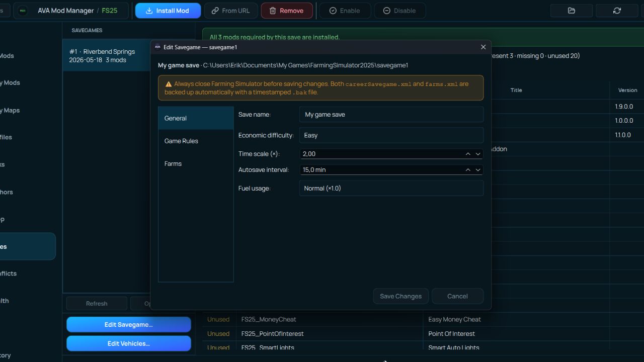Click the Version column header
The height and width of the screenshot is (362, 644).
pos(627,90)
